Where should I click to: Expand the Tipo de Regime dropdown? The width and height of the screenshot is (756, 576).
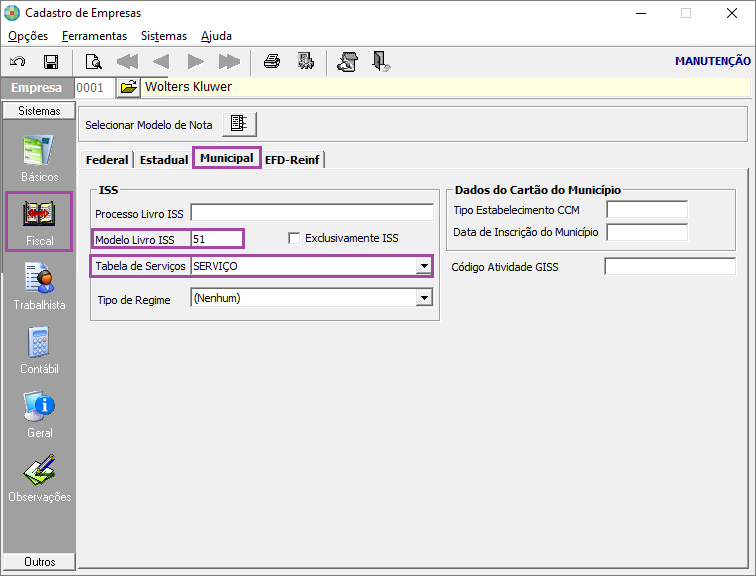(x=424, y=298)
